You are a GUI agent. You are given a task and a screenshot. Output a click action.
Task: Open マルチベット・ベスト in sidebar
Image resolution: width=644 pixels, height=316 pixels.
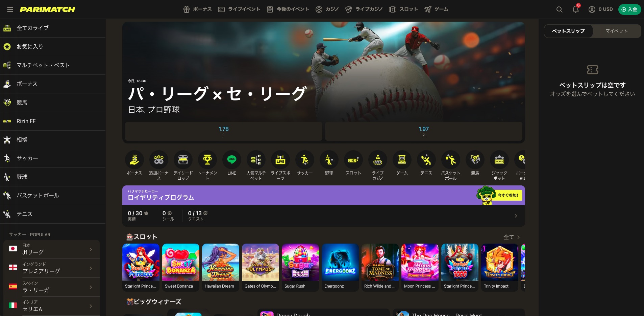click(53, 65)
